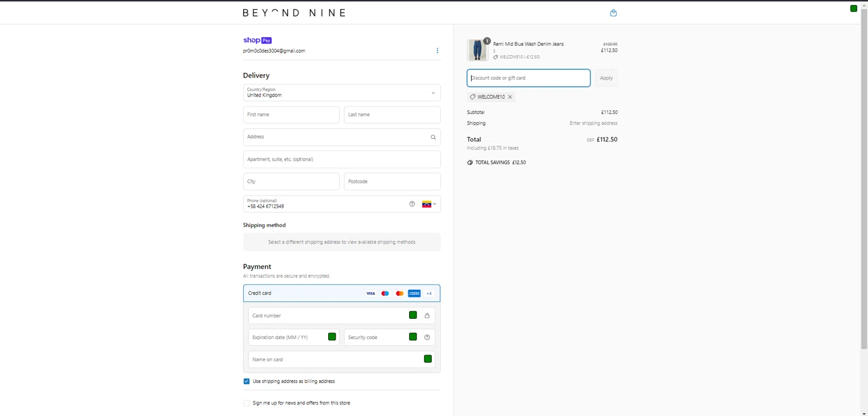This screenshot has width=868, height=416.
Task: Select the Credit card payment option
Action: (x=341, y=293)
